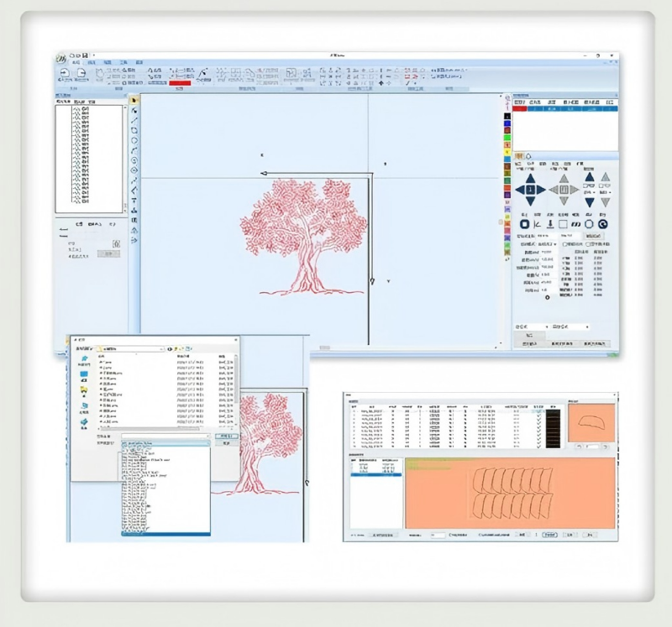
Task: Click the dark blue up arrow in jog pad
Action: tap(530, 177)
